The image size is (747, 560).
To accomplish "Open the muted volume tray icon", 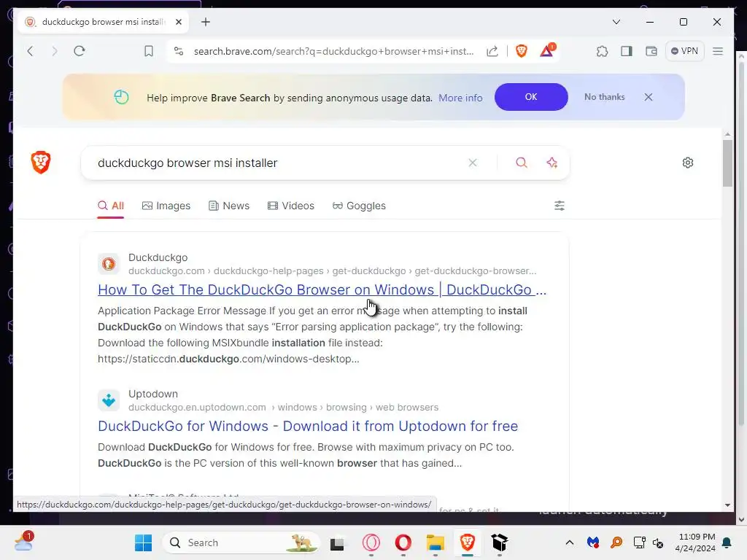I will [658, 542].
